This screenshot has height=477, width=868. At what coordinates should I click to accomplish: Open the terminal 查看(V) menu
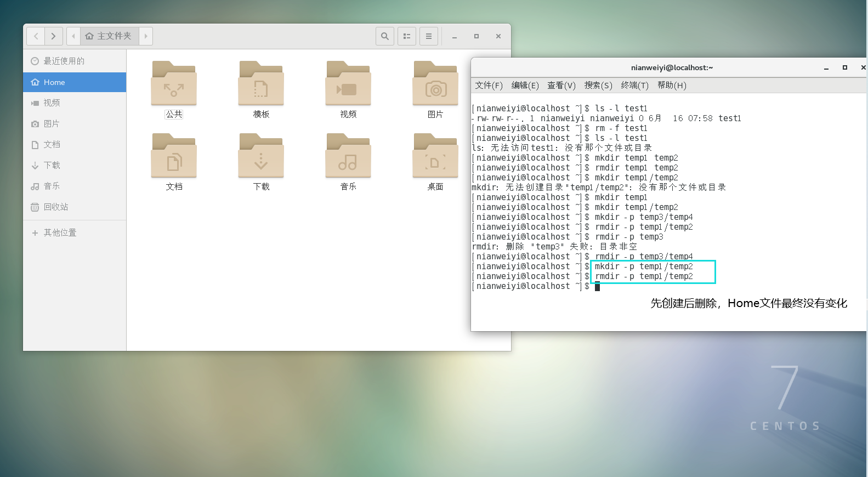pyautogui.click(x=561, y=85)
